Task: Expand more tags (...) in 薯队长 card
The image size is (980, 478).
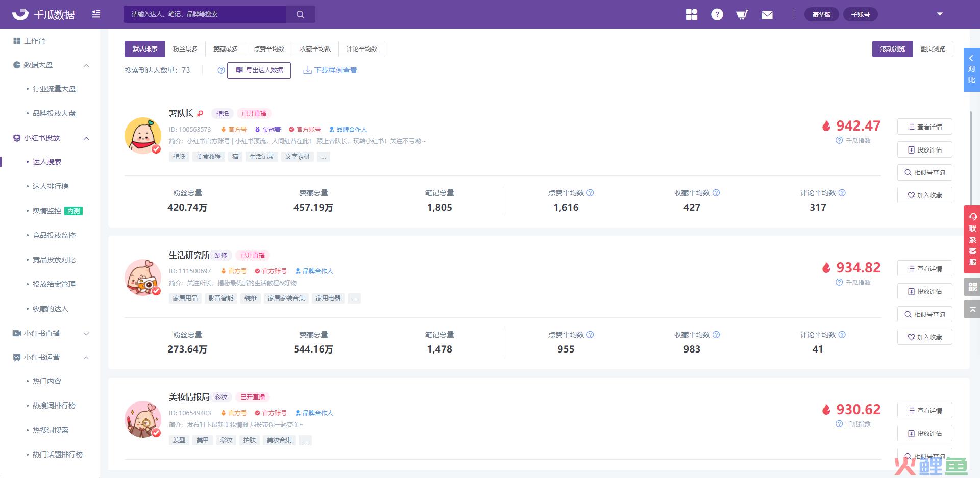Action: point(324,157)
